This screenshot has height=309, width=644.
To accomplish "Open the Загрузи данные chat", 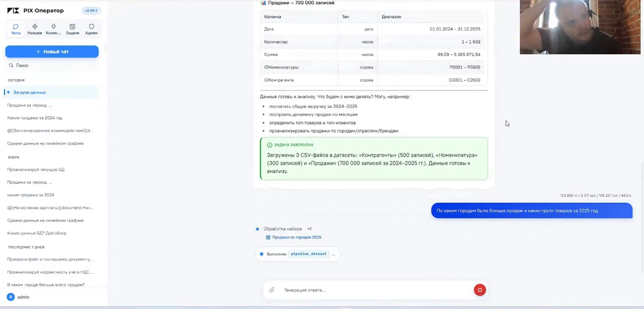I will 52,92.
